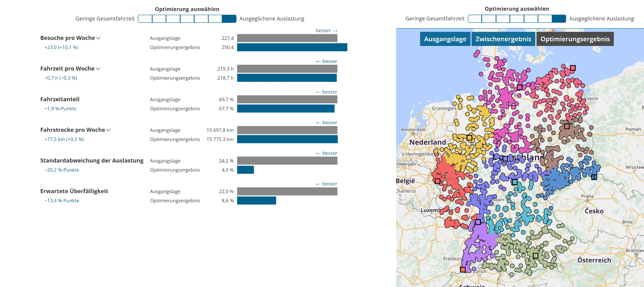Click the '+77,5 km (+0,5 %)' change value

pos(64,139)
